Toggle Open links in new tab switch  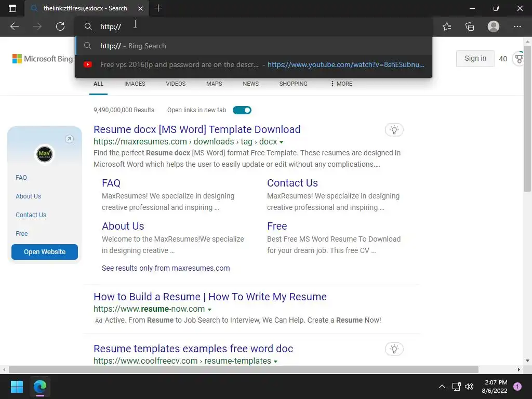click(x=242, y=110)
